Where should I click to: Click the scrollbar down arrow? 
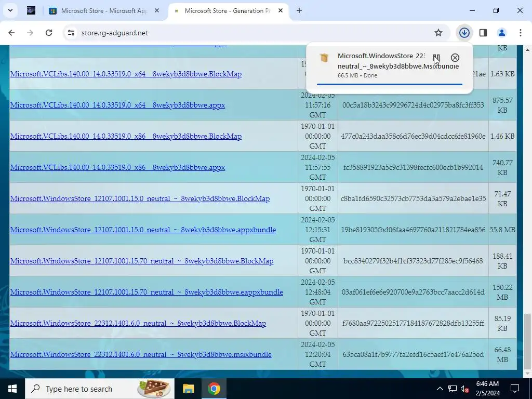click(x=527, y=374)
